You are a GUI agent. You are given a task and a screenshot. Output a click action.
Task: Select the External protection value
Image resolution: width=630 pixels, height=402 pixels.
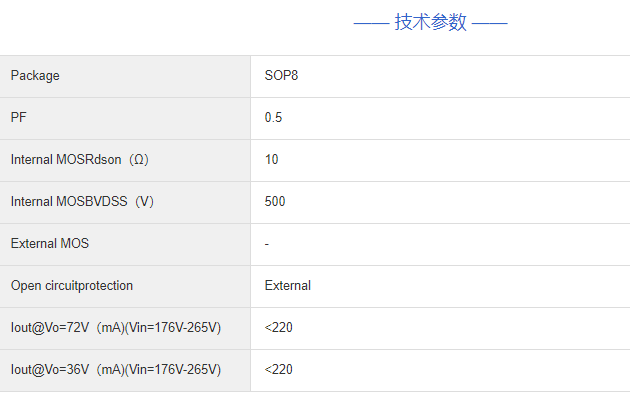(288, 286)
